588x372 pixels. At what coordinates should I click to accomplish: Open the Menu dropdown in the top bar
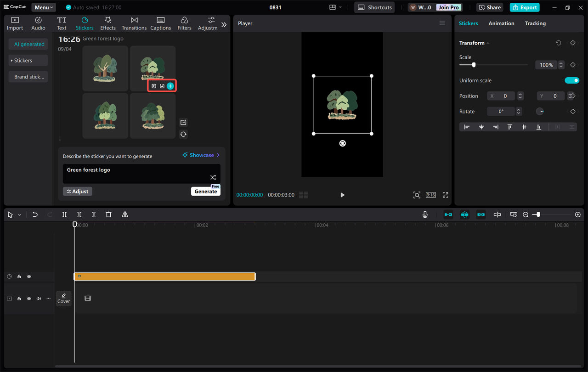click(x=43, y=7)
